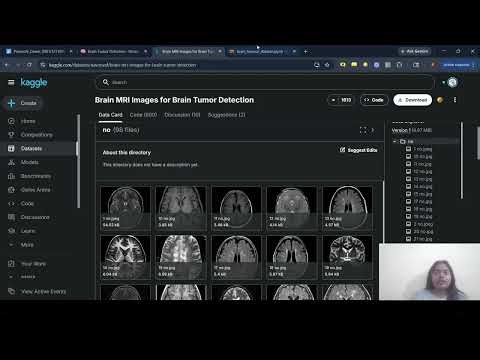
Task: Click the search magnifier icon
Action: [106, 82]
